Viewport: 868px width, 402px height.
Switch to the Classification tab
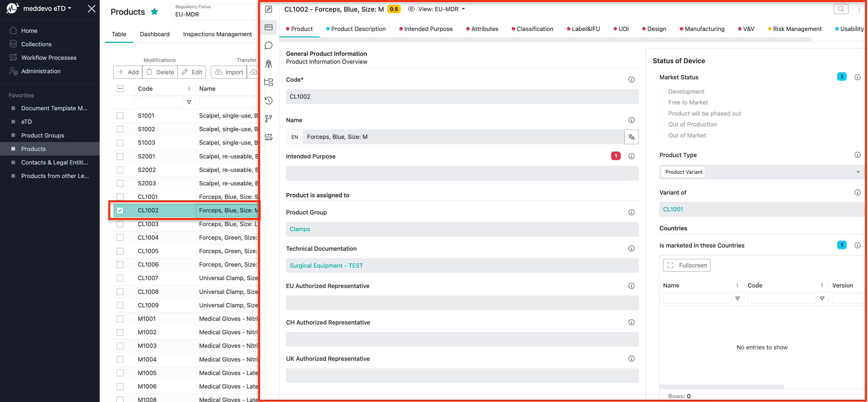point(532,29)
